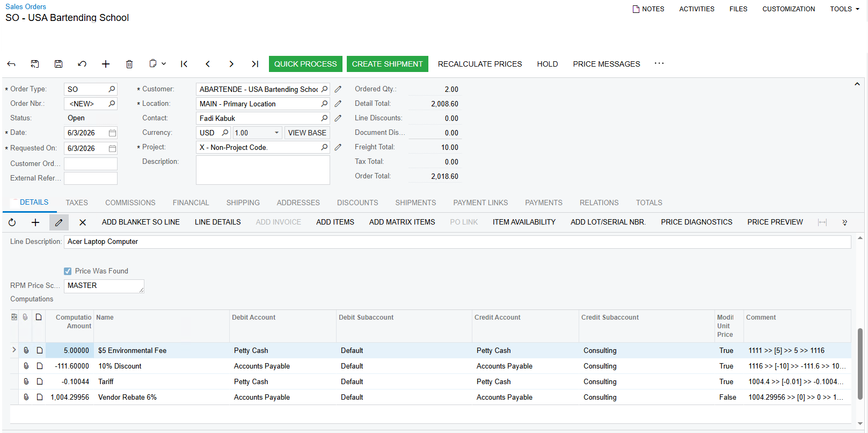Screen dimensions: 868x433
Task: Open the Tools dropdown menu
Action: click(844, 9)
